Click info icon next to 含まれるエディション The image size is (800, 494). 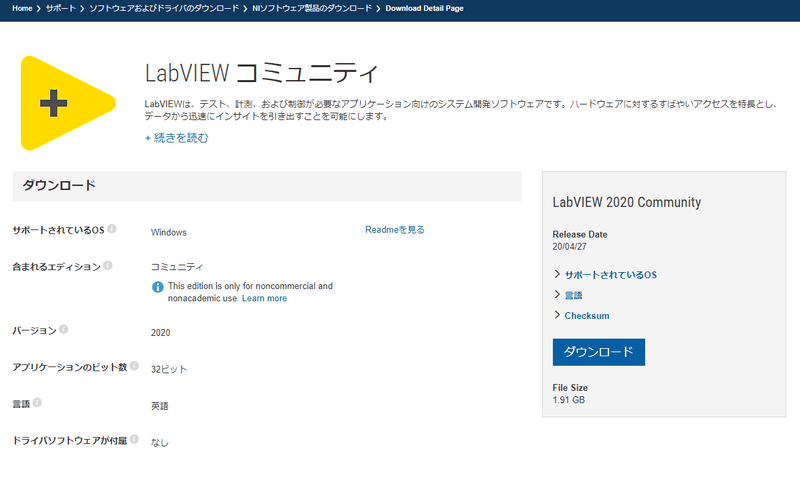pyautogui.click(x=108, y=265)
